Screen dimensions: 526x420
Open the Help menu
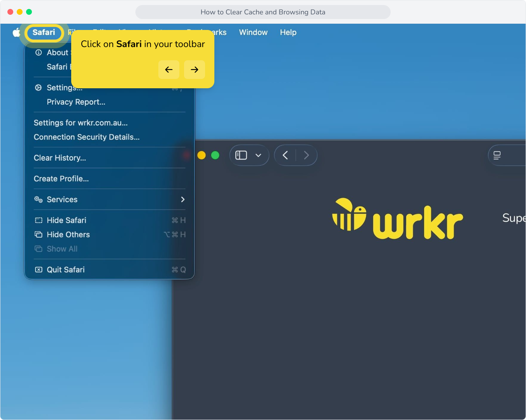(288, 33)
